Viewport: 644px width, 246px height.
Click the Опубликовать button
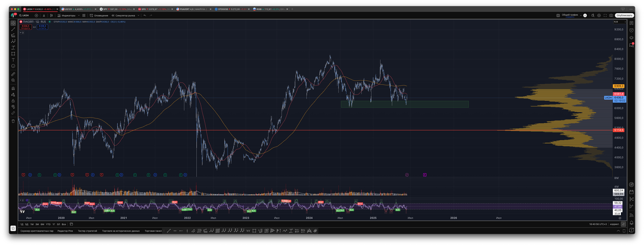click(624, 15)
